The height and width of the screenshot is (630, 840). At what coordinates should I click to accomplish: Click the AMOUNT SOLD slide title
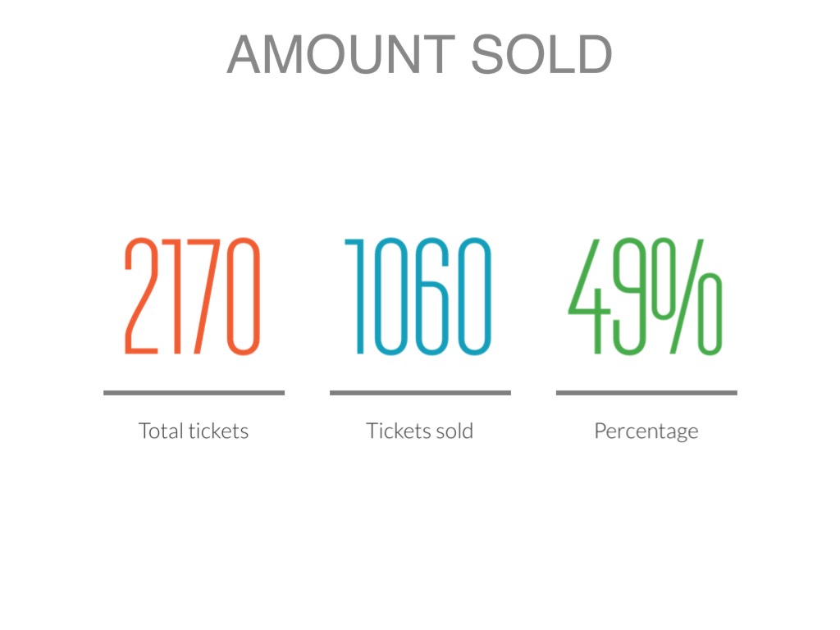tap(419, 55)
